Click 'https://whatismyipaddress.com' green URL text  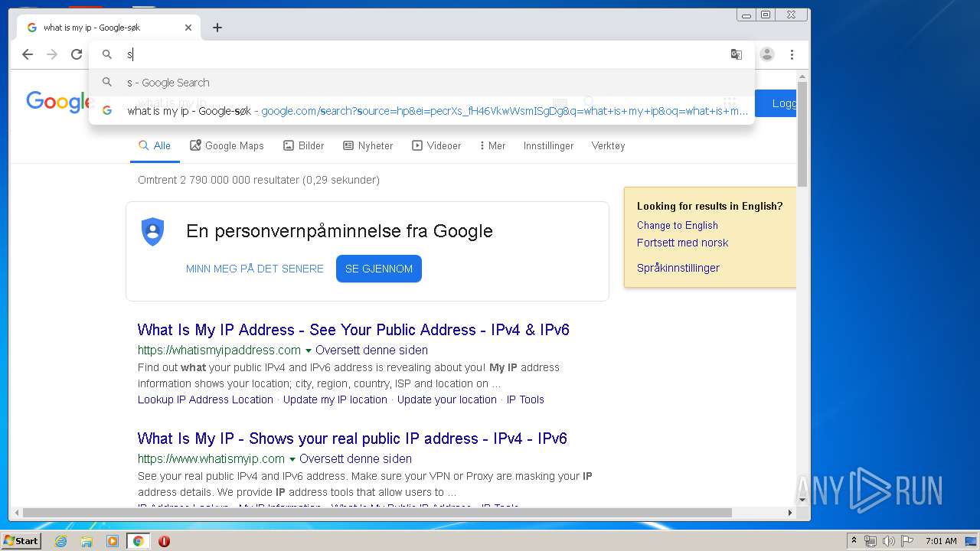coord(219,350)
